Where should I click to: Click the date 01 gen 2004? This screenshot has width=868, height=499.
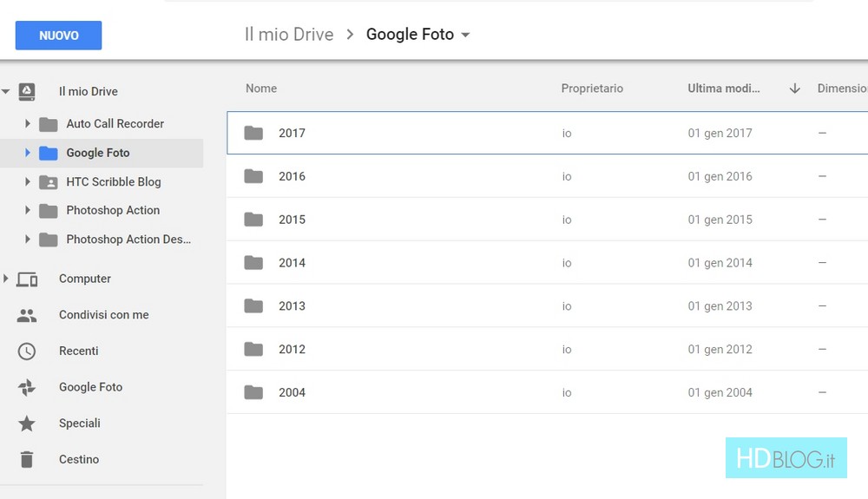click(720, 392)
